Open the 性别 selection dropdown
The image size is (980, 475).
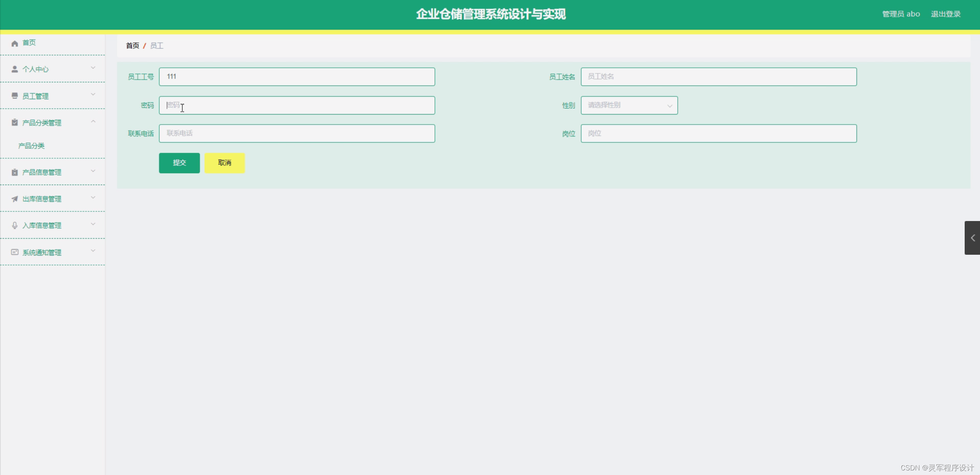629,105
